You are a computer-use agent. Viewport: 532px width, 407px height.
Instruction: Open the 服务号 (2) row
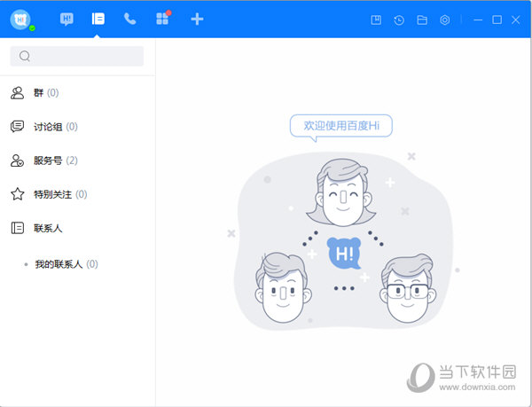click(77, 160)
